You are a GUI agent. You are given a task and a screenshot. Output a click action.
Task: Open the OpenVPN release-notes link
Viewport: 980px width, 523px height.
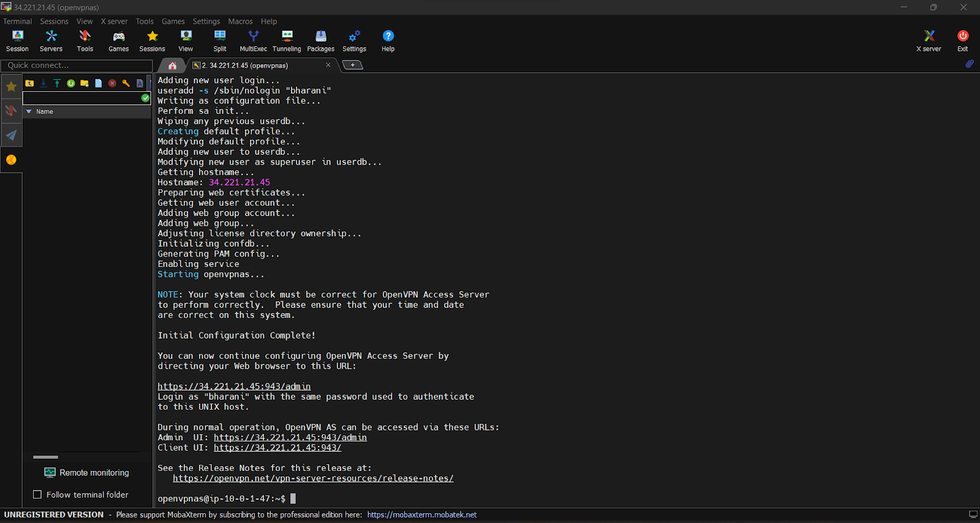(x=313, y=478)
